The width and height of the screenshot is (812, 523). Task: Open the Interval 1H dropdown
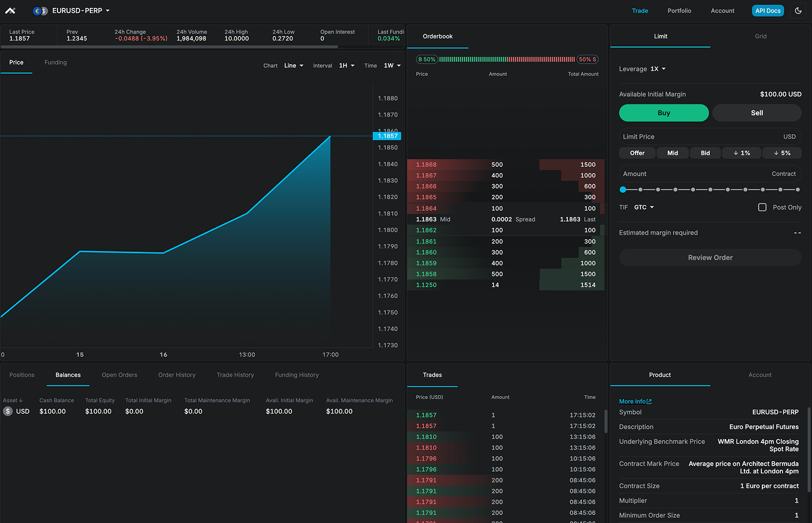tap(346, 65)
